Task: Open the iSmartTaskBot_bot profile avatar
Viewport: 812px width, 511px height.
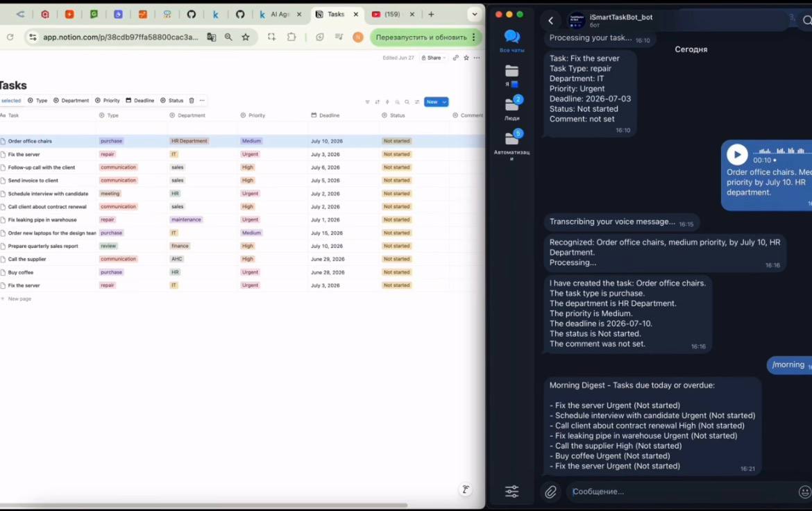Action: coord(576,21)
